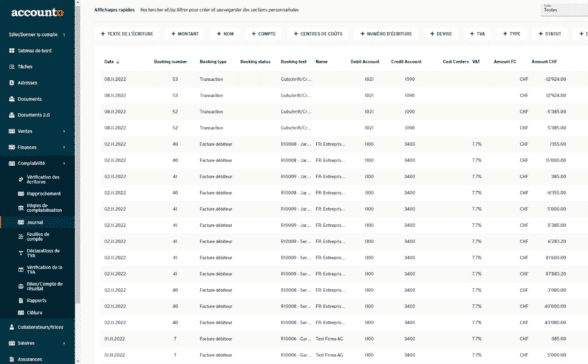588x364 pixels.
Task: Sort by Amount FC column header
Action: 505,61
